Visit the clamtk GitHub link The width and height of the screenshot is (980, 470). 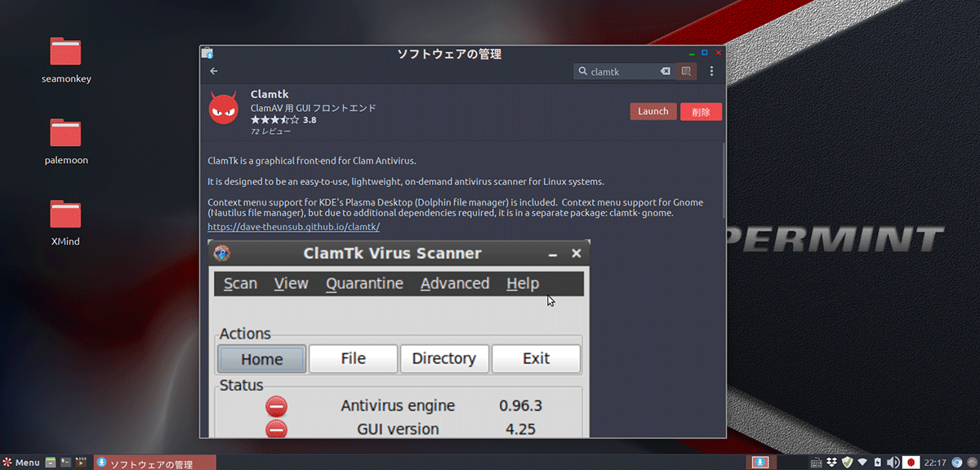(x=296, y=226)
